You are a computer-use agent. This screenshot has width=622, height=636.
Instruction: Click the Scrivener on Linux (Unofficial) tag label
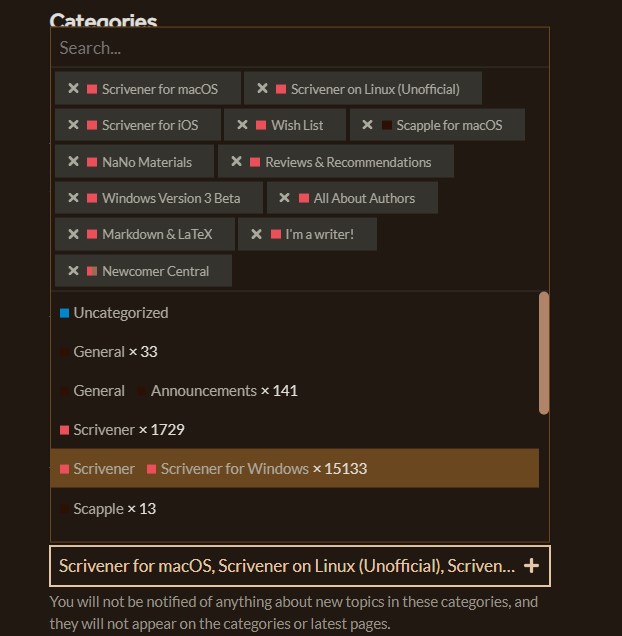coord(375,89)
